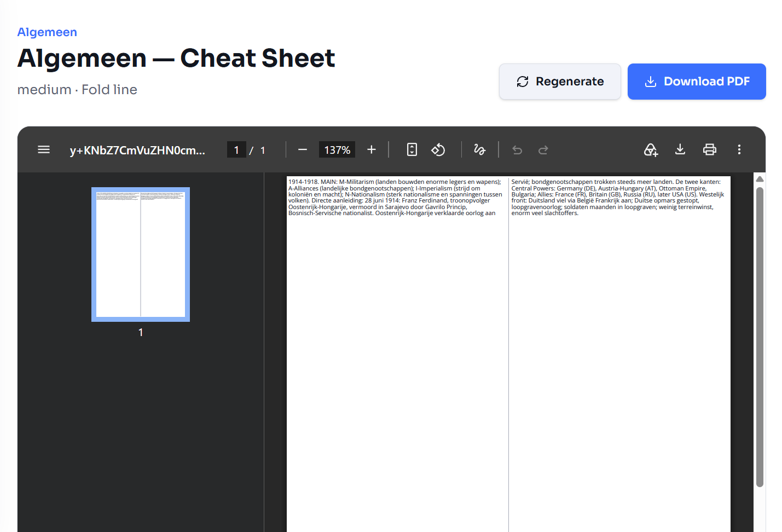Viewport: 782px width, 532px height.
Task: Click the Algemeen — Cheat Sheet heading
Action: [x=176, y=58]
